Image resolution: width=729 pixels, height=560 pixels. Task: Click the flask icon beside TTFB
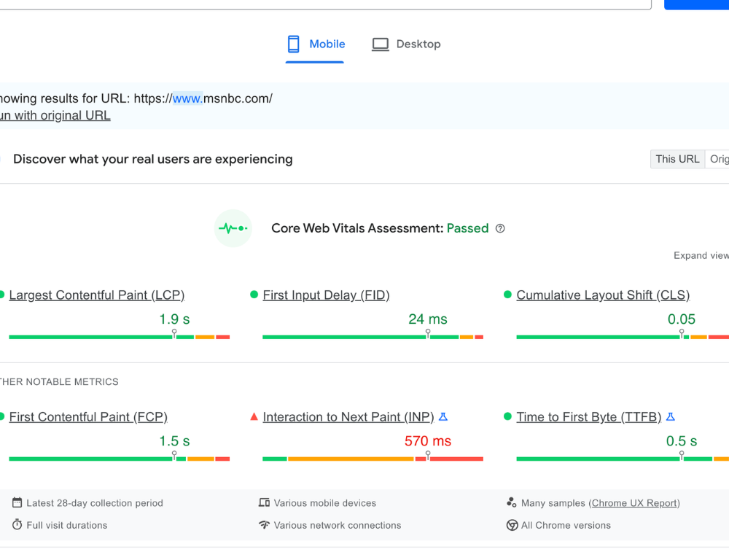point(671,417)
